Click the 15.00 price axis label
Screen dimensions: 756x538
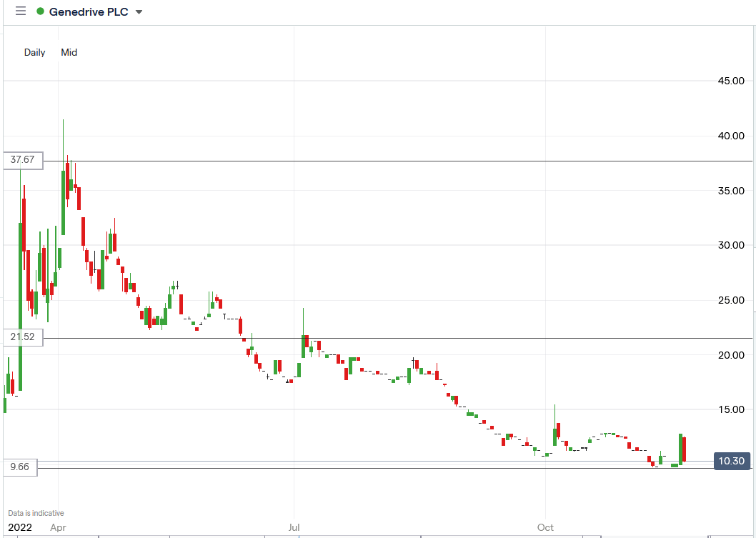click(x=731, y=409)
